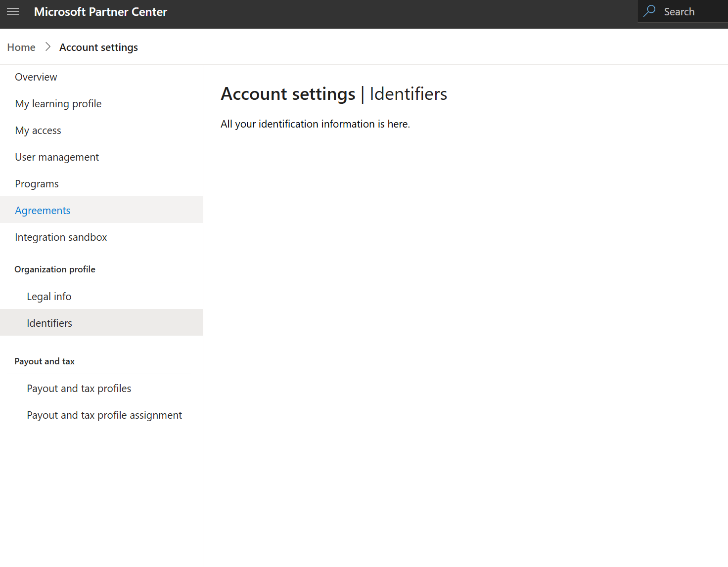
Task: Click the breadcrumb chevron separator
Action: 48,47
